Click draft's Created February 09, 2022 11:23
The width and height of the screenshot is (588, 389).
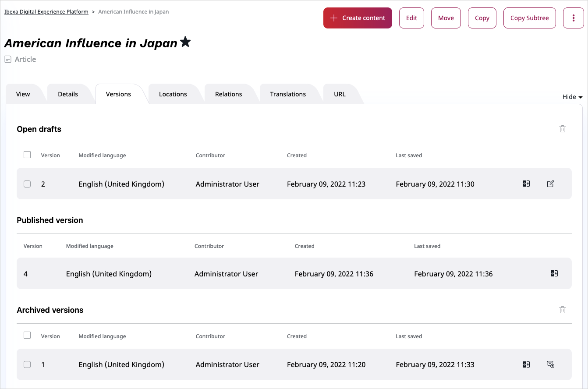coord(326,184)
